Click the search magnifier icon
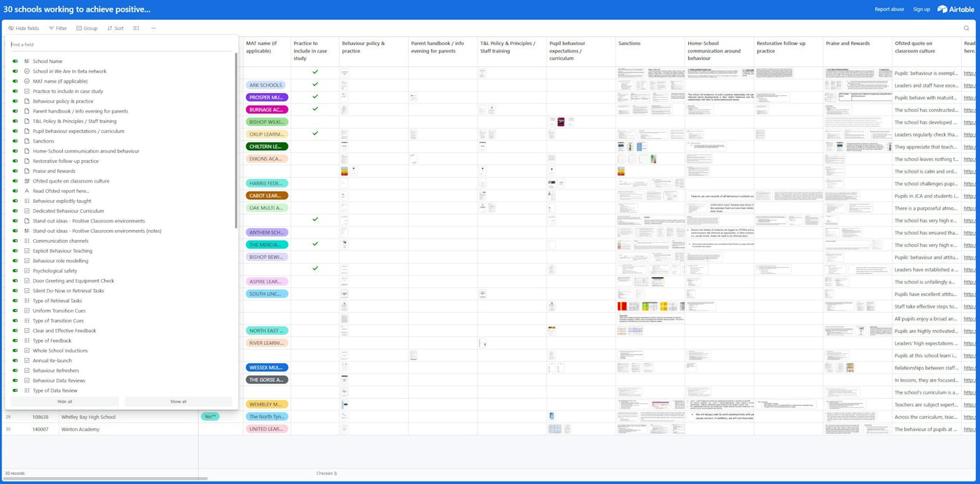The image size is (980, 484). pos(967,29)
